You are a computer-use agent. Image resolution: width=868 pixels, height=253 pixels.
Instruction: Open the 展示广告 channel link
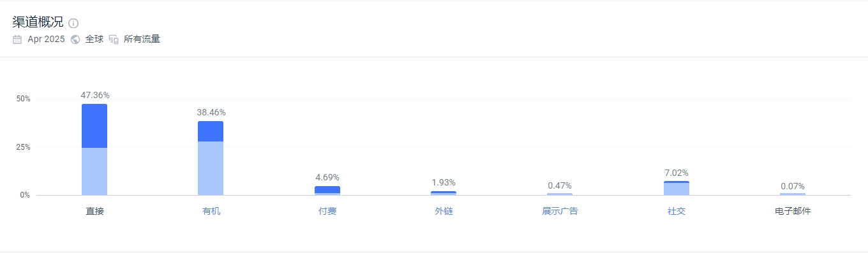(x=560, y=211)
